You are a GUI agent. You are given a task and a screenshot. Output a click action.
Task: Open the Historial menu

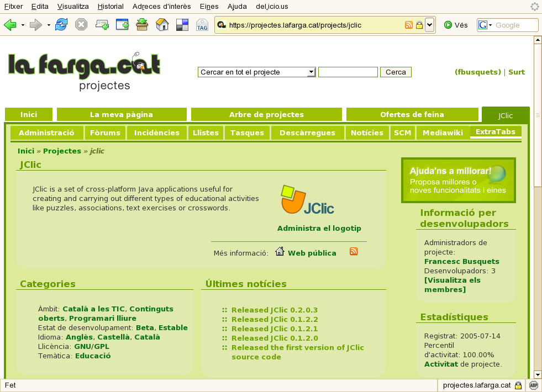click(110, 6)
